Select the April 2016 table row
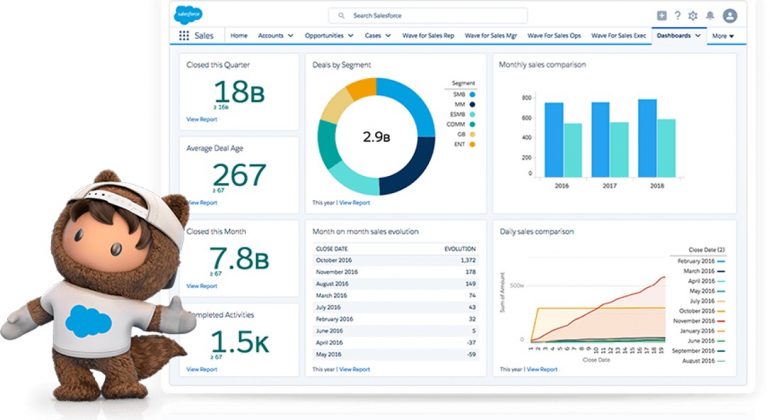 [x=395, y=343]
